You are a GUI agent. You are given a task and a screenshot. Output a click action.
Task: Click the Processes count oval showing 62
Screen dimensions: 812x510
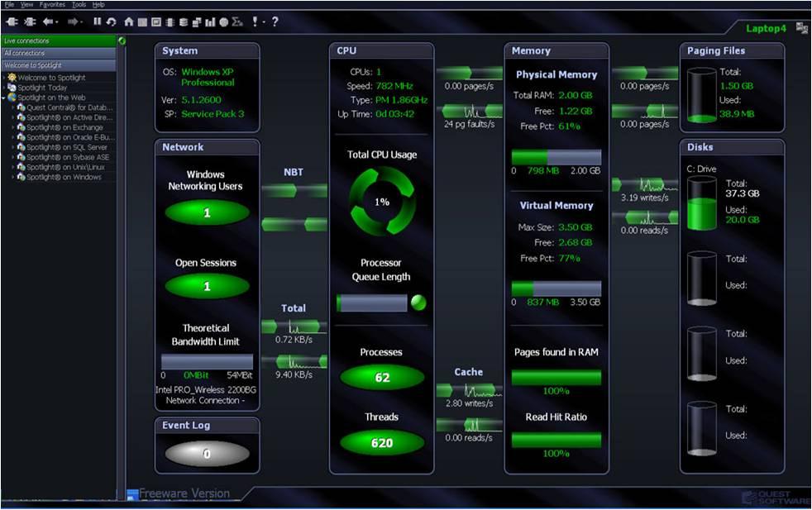click(x=382, y=378)
